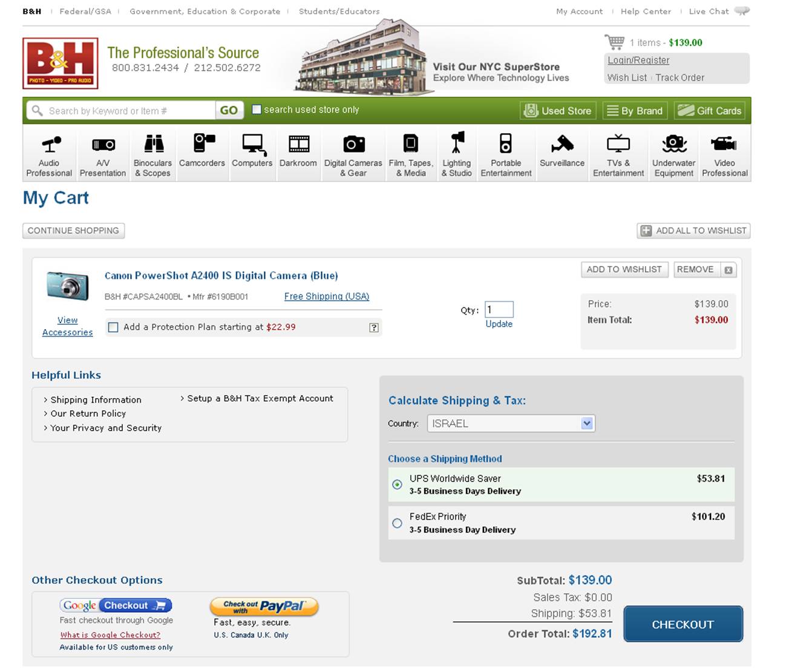Click the protection plan help question icon

pos(374,327)
